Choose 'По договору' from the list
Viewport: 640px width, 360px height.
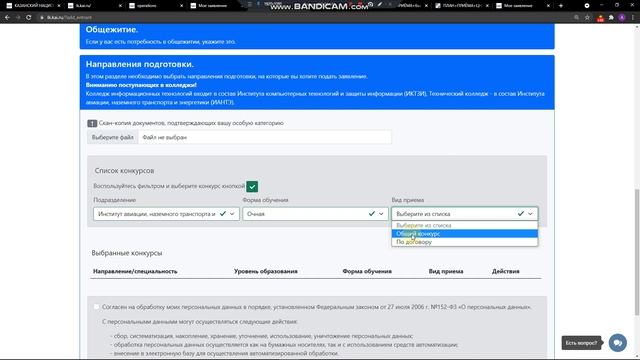click(x=464, y=242)
